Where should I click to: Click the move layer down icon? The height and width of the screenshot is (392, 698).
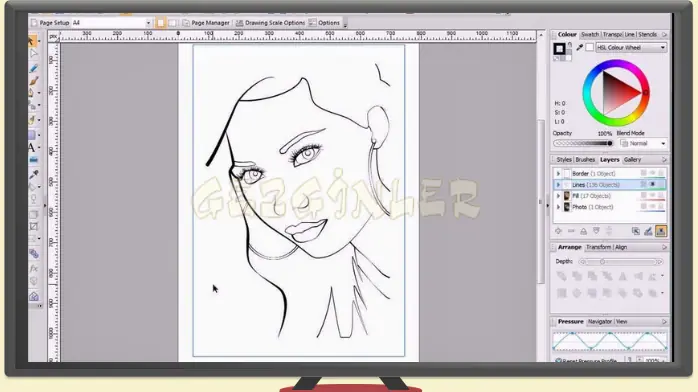tap(597, 231)
